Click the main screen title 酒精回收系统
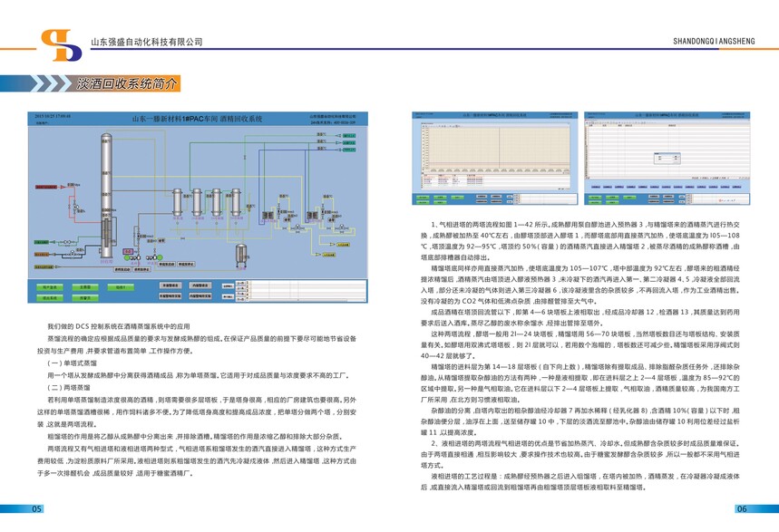 coord(241,119)
